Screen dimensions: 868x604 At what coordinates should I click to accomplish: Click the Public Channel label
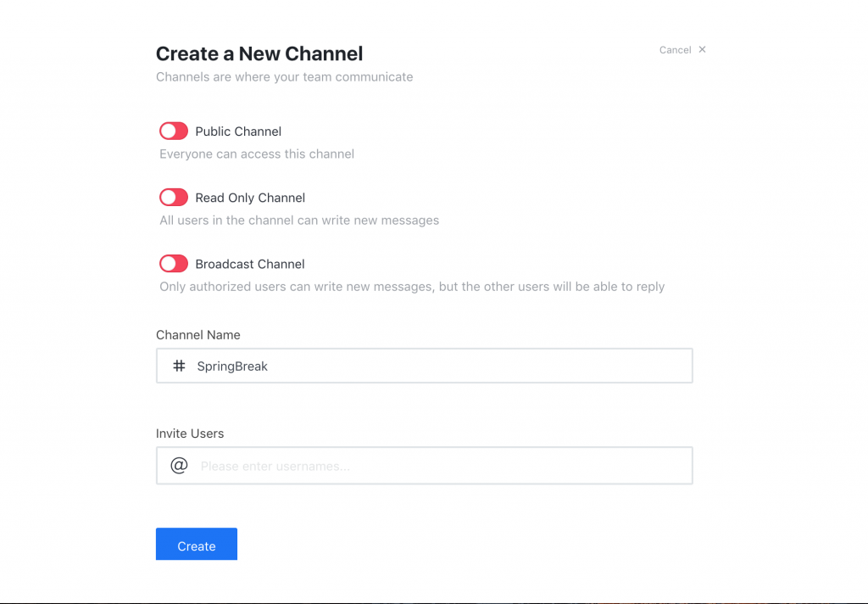(238, 131)
